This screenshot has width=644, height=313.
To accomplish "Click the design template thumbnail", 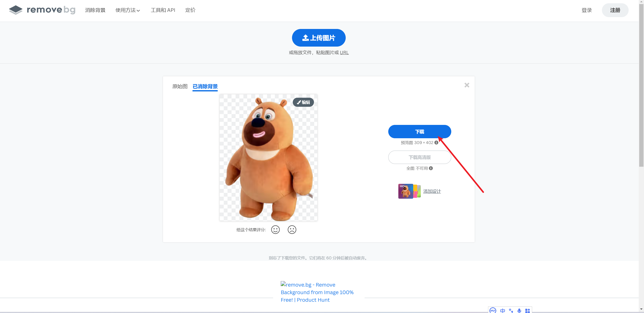I will pyautogui.click(x=409, y=191).
